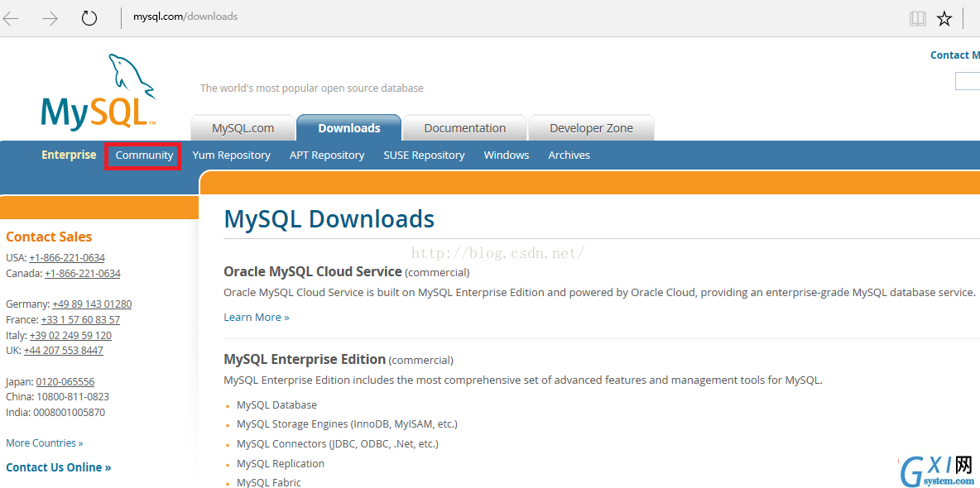Open the Windows downloads section
The height and width of the screenshot is (488, 980).
[507, 155]
